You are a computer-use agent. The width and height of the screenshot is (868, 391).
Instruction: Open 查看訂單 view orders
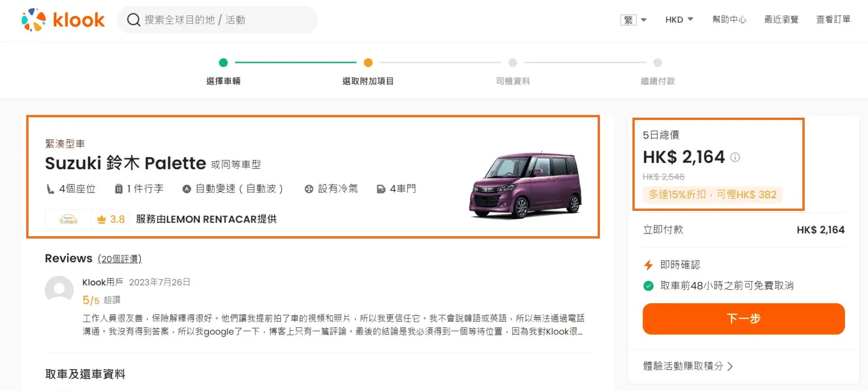click(x=833, y=19)
